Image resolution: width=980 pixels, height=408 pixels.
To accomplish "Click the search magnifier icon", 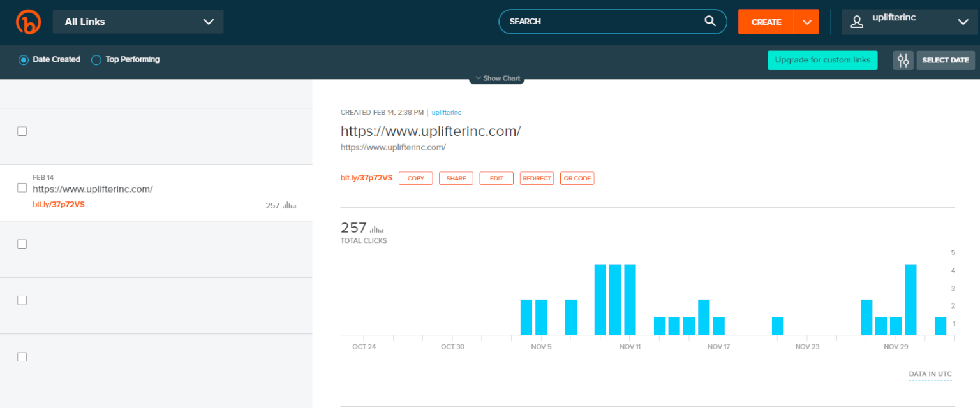I will (710, 21).
